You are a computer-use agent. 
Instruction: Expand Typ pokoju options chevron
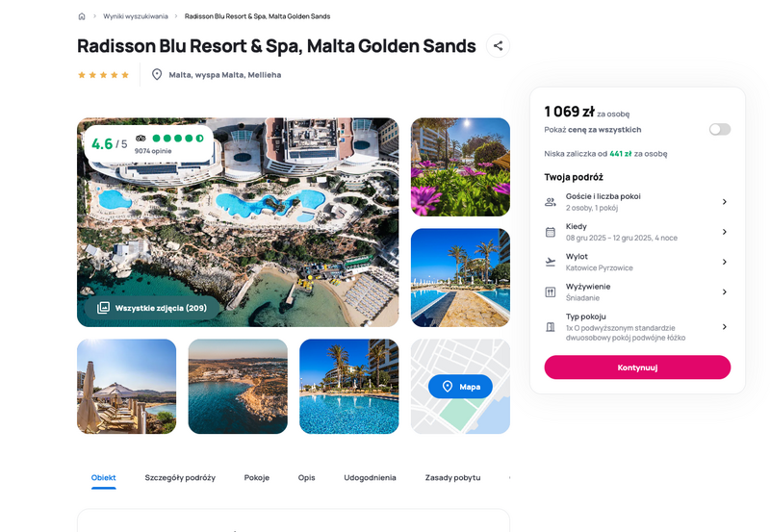point(725,327)
